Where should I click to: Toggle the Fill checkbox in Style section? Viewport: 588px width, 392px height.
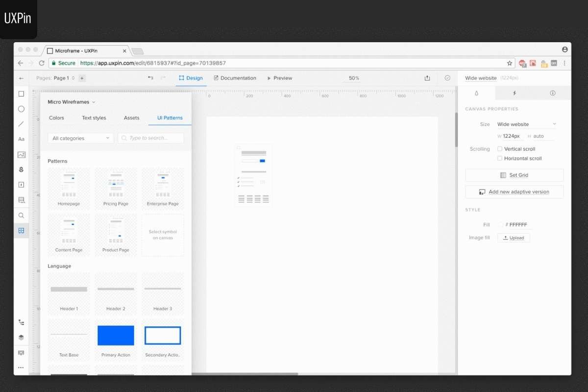coord(501,224)
